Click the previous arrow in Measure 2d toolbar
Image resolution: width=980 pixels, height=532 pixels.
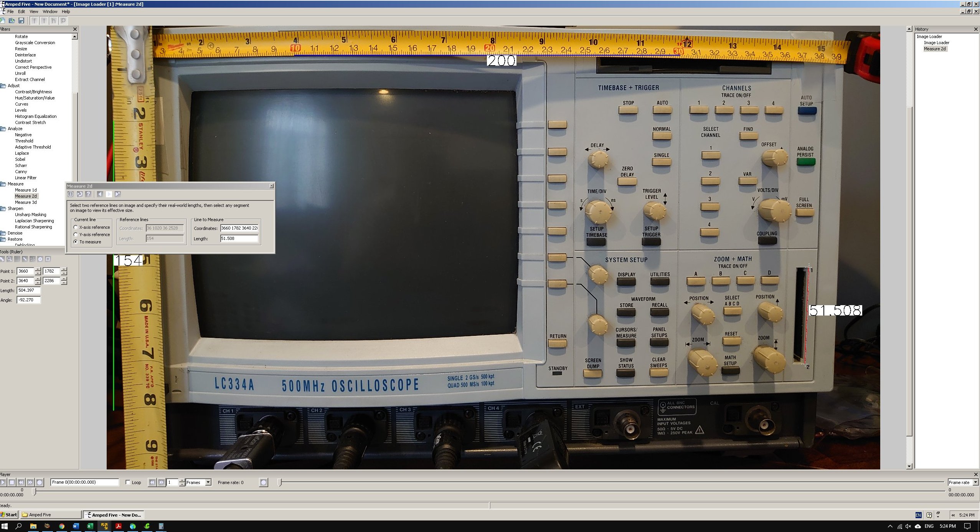(x=100, y=194)
